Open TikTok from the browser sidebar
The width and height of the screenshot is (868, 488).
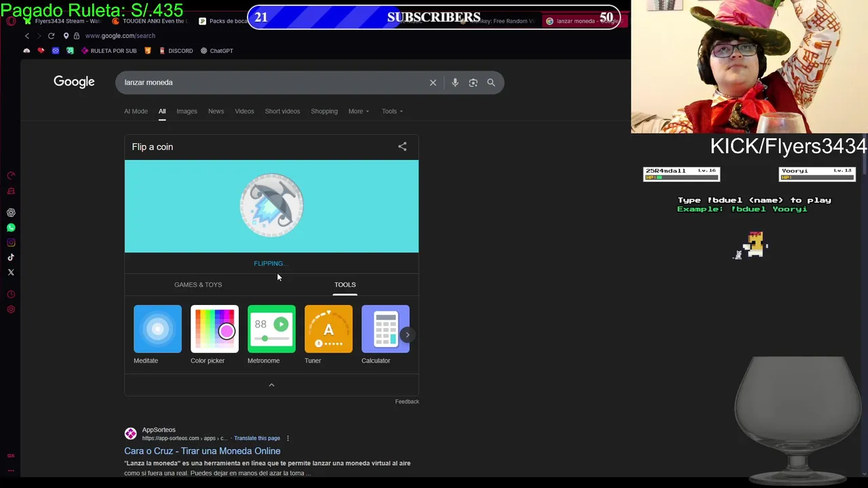coord(11,258)
